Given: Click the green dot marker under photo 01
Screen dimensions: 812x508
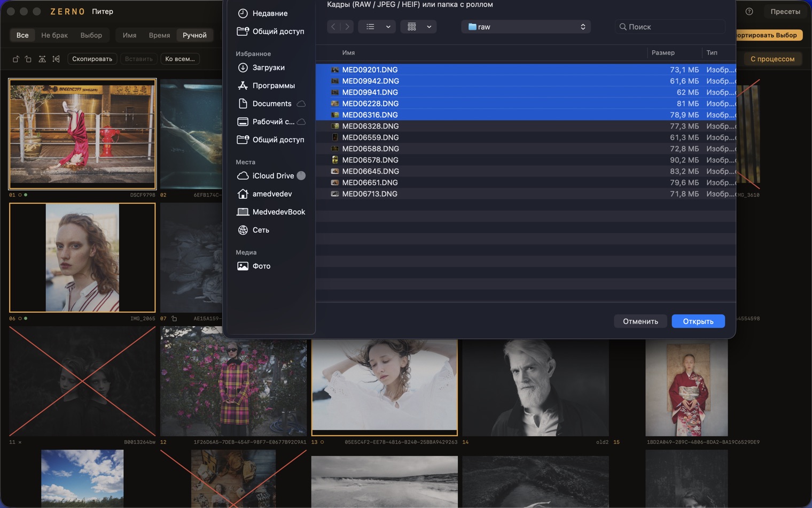Looking at the screenshot, I should (x=26, y=195).
